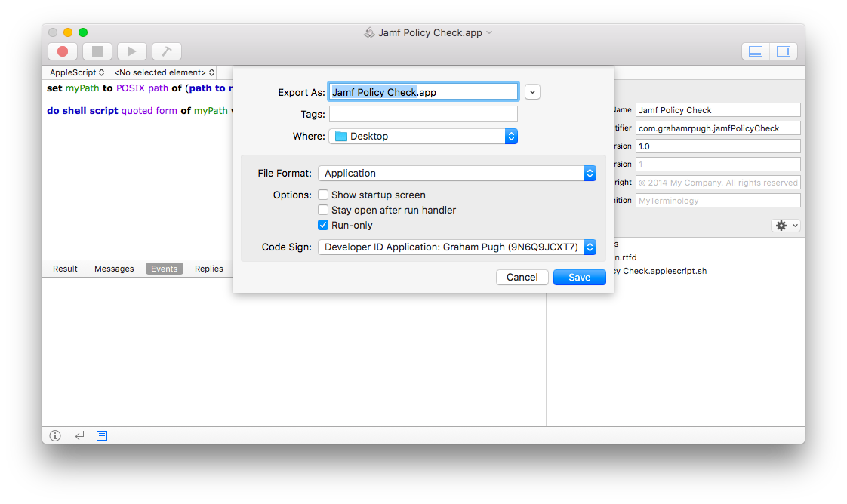Viewport: 847px width, 504px height.
Task: Run the script with the Play button
Action: coord(132,51)
